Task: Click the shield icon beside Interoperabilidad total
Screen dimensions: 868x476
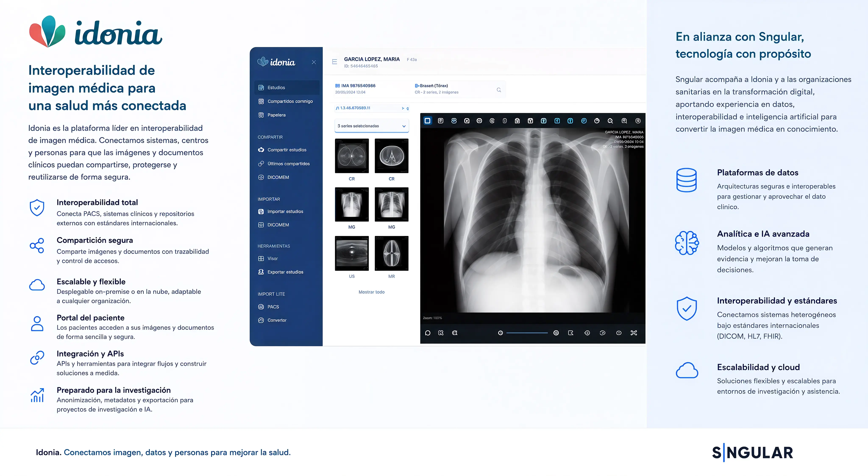Action: click(37, 208)
